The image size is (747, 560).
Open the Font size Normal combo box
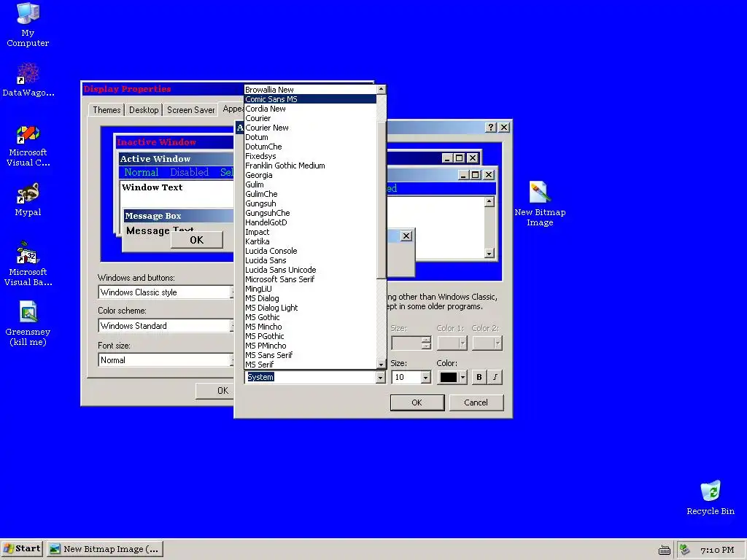(166, 360)
